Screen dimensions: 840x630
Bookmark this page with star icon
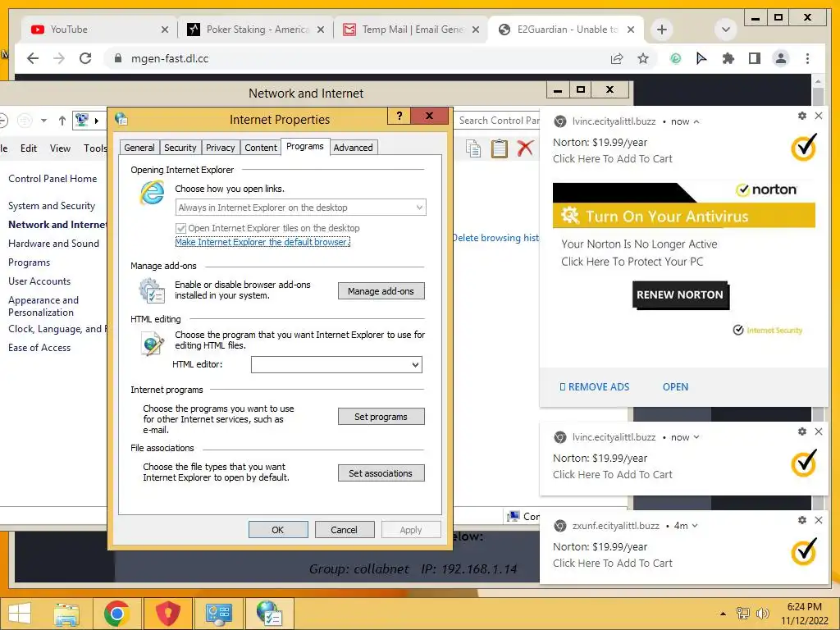point(643,58)
